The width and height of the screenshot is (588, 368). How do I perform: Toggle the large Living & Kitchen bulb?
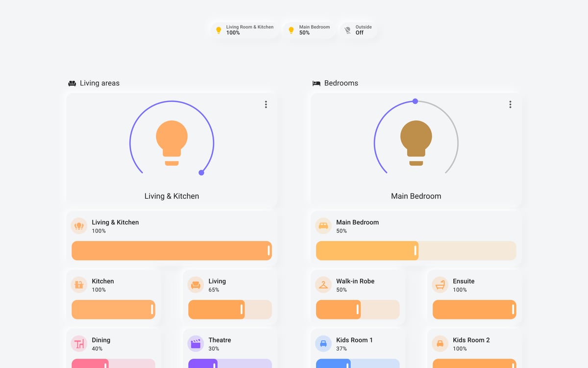coord(172,143)
